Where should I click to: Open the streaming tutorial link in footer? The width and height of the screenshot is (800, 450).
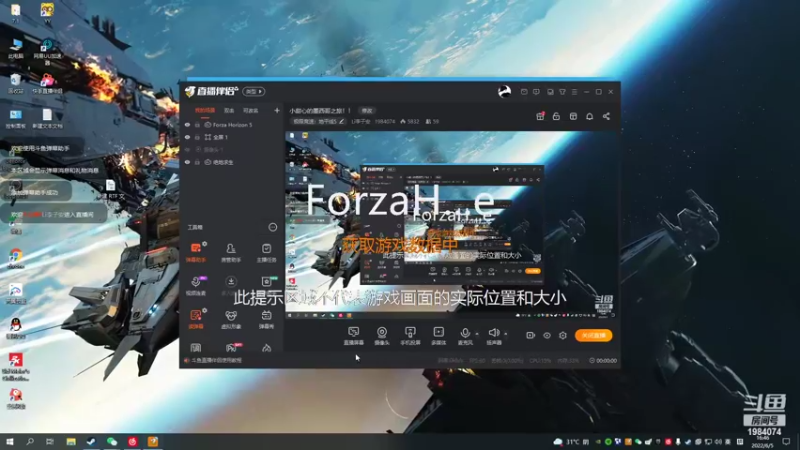[216, 361]
